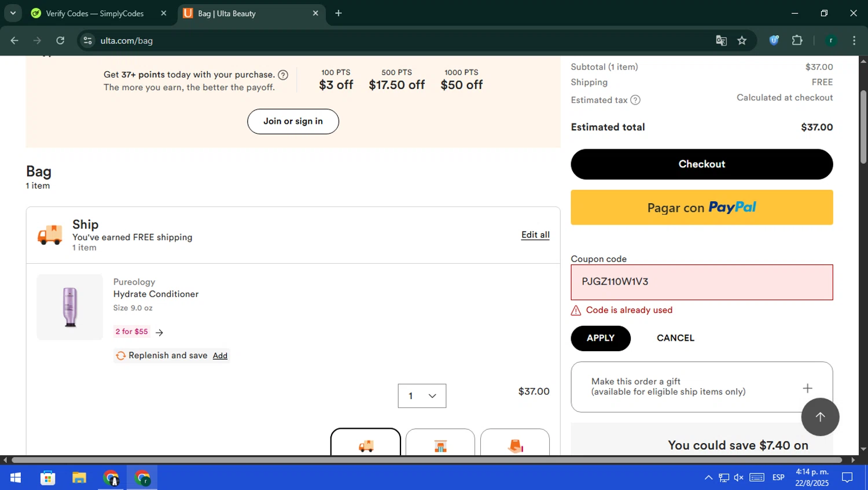Close the Verify Codes — SimplyCodes tab

click(x=164, y=13)
